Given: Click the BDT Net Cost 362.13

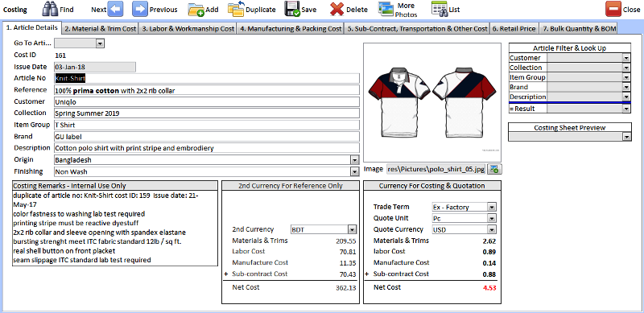Looking at the screenshot, I should coord(346,288).
